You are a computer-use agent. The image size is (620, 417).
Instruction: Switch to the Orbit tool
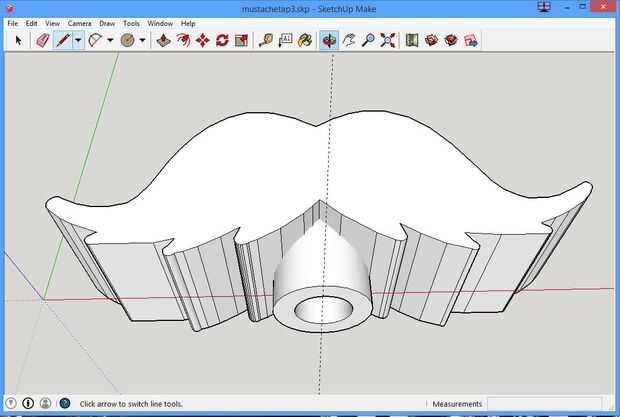[x=329, y=40]
